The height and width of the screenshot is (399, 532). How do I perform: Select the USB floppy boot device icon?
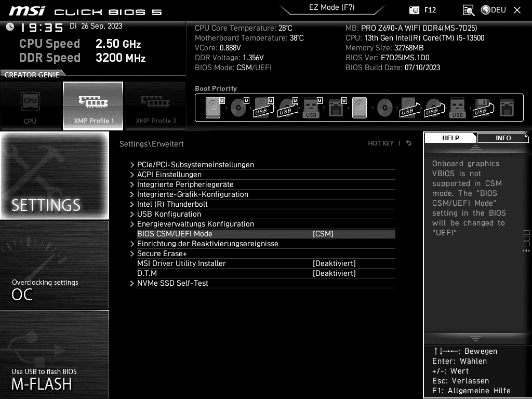(483, 108)
